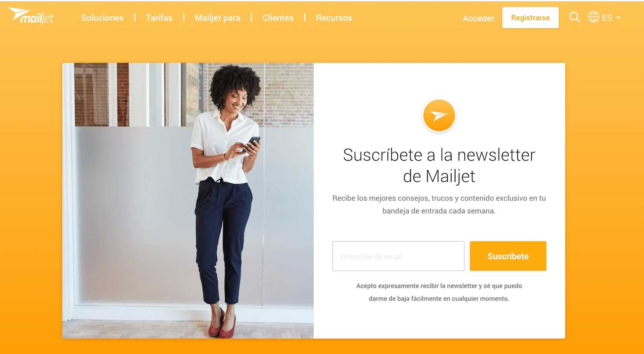Focus the Dirección de email field
644x354 pixels.
point(398,256)
